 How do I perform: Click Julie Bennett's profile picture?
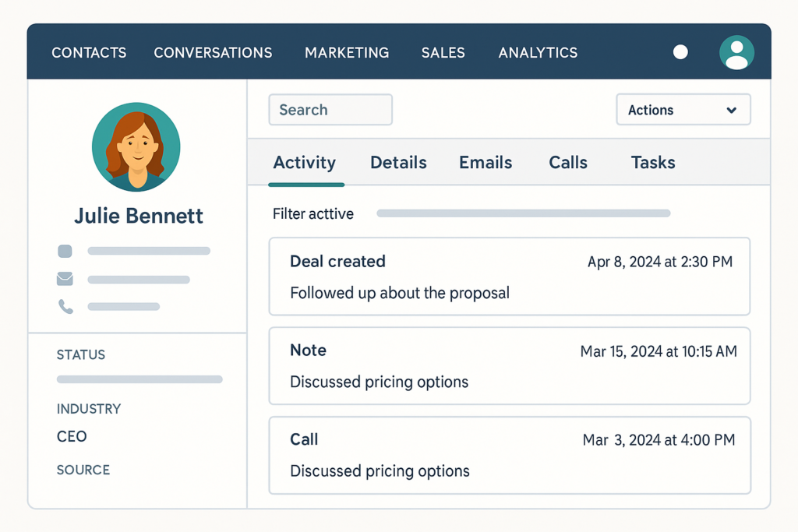(x=136, y=147)
